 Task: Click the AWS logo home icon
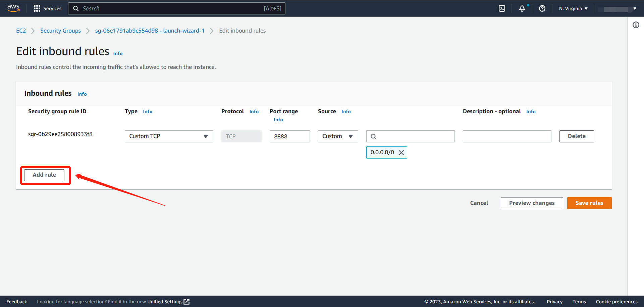point(13,8)
